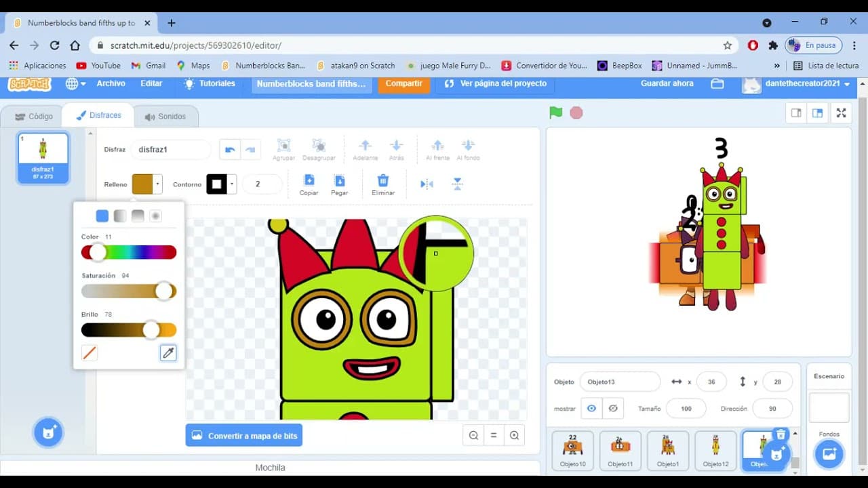Click the Compartir share button
868x488 pixels.
click(404, 84)
